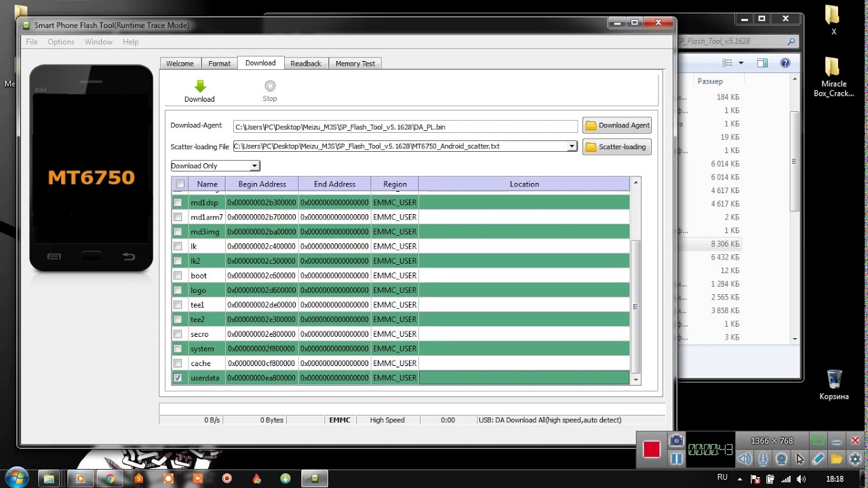Click userdata Location cell
868x488 pixels.
point(524,378)
